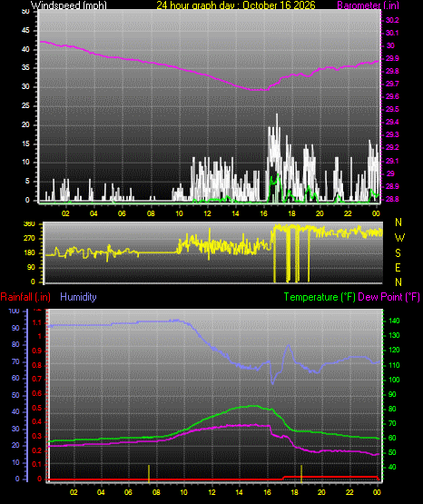Click the "360" value on wind direction axis
This screenshot has width=423, height=504.
tap(29, 224)
